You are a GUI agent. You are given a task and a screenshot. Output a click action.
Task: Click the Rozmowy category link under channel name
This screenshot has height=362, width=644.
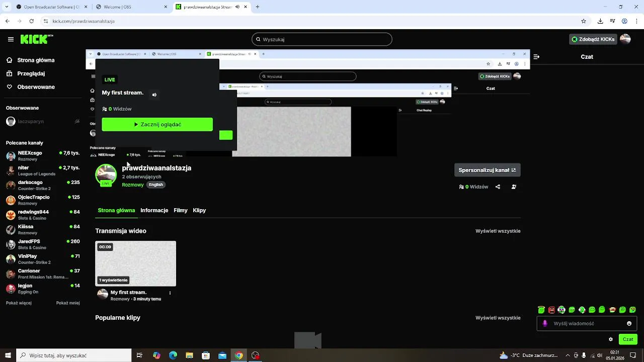133,185
